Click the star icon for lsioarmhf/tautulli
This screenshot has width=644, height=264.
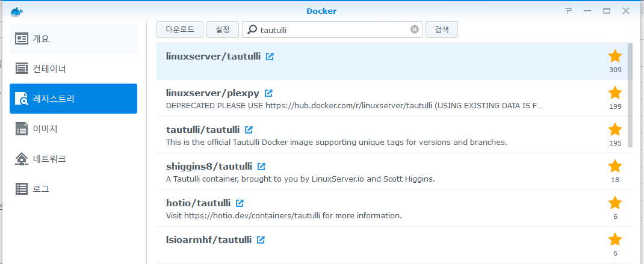click(615, 239)
